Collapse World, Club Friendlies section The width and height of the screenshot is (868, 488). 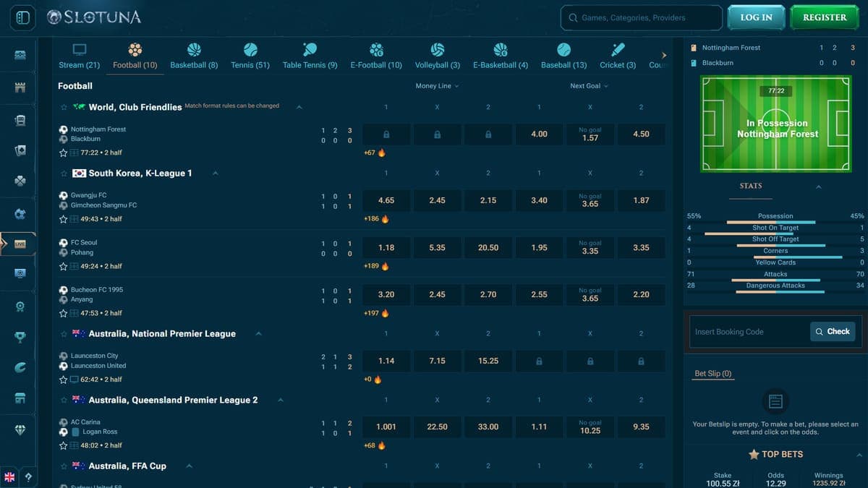click(x=299, y=107)
